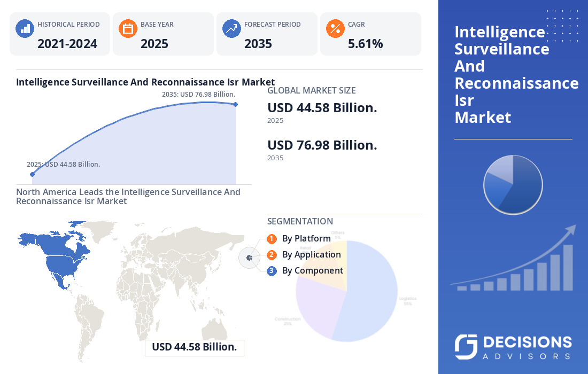
Task: Click the 2025 data point on the line chart
Action: tap(33, 174)
